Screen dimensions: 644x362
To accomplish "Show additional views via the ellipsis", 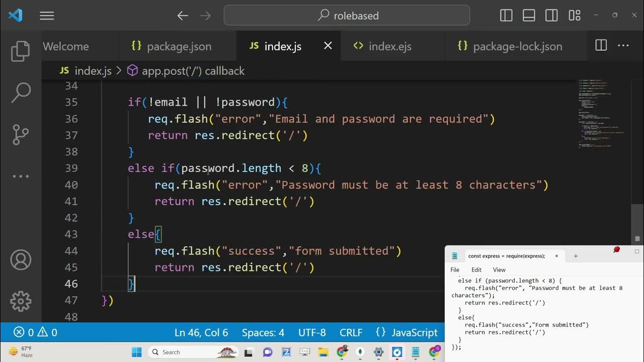I will (x=21, y=176).
